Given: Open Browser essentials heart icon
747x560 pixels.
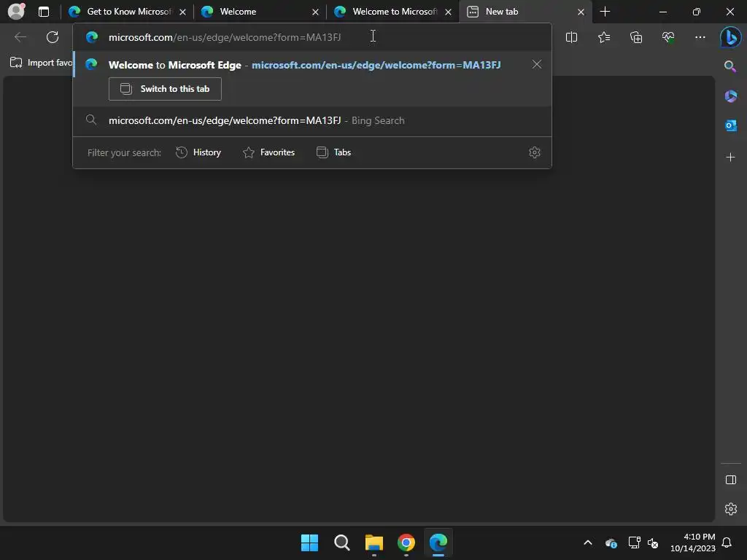Looking at the screenshot, I should pos(668,37).
